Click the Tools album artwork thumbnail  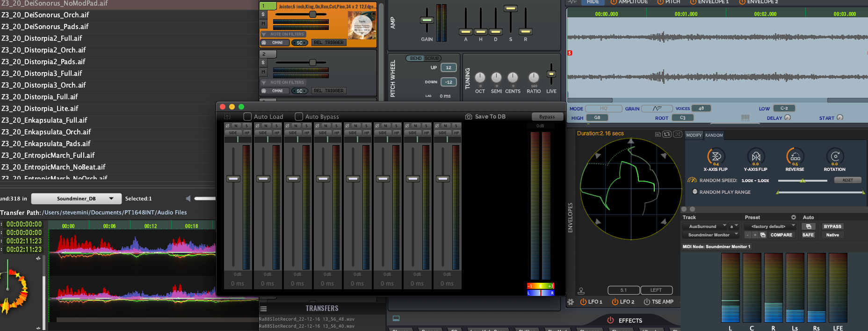[x=362, y=25]
